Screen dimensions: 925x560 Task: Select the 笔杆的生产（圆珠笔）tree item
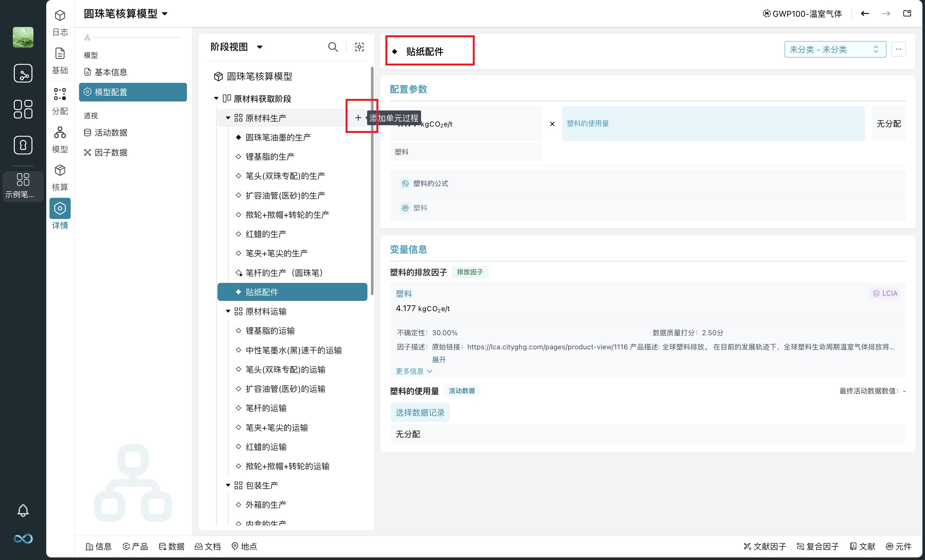pos(284,273)
